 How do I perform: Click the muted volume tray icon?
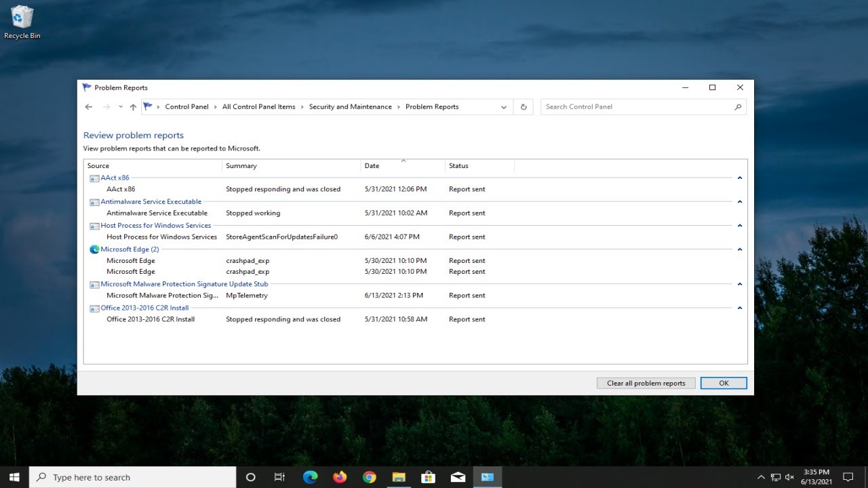click(791, 477)
